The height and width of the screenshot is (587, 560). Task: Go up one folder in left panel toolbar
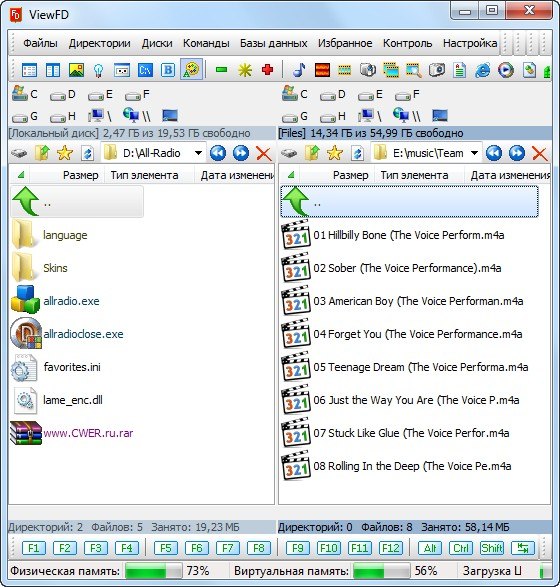coord(42,153)
